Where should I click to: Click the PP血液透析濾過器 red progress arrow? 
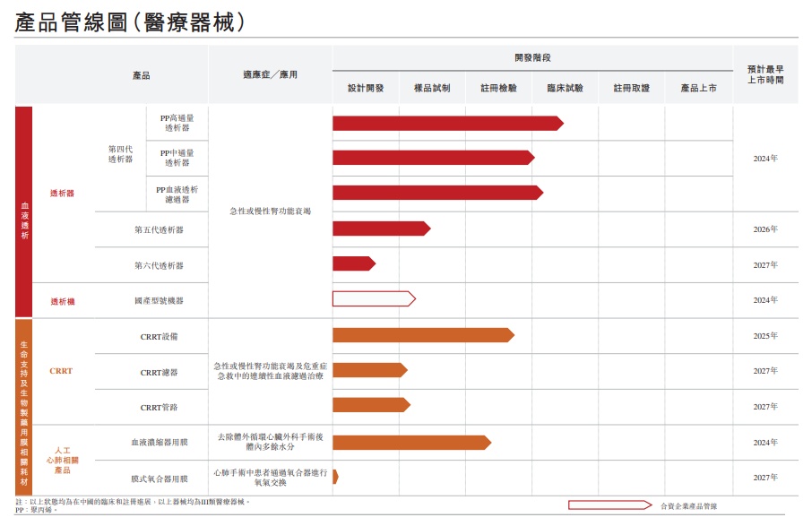(437, 193)
